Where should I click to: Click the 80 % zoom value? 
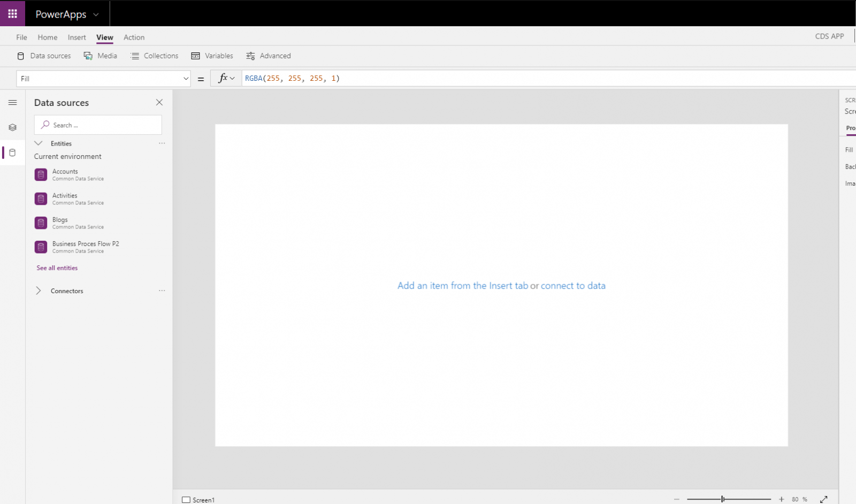[x=800, y=499]
